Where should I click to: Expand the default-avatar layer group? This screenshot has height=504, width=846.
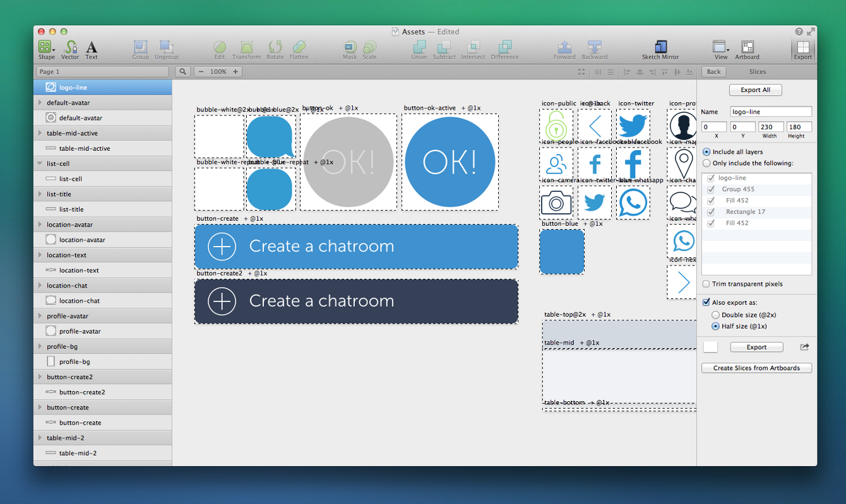(40, 103)
